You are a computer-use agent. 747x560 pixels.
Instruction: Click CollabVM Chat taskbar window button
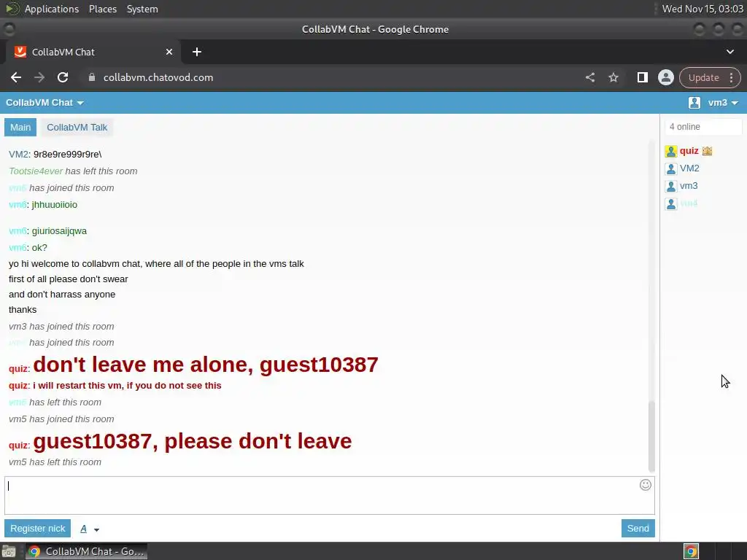click(x=86, y=551)
